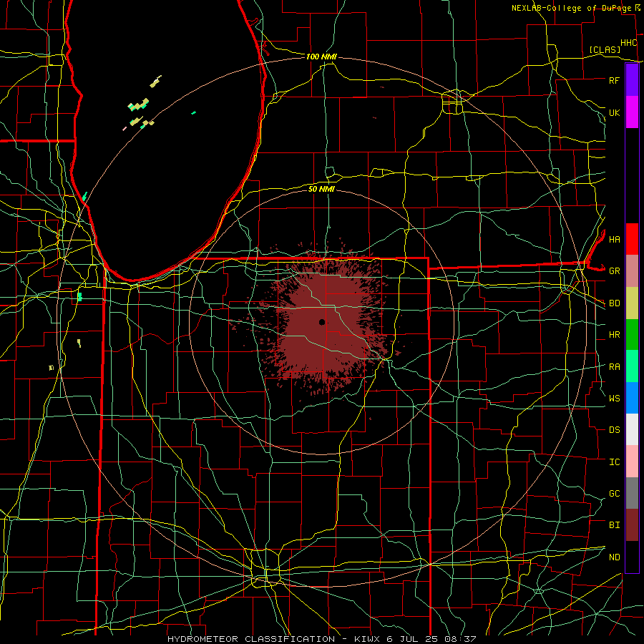Pick the dusty pink GR swatch
644x644 pixels.
pyautogui.click(x=632, y=271)
